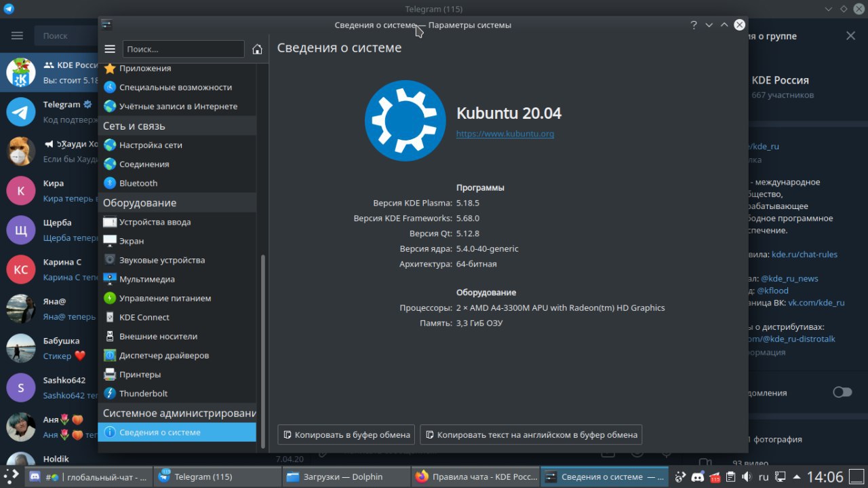Select Устройства ввода category
Image resolution: width=868 pixels, height=488 pixels.
coord(178,222)
